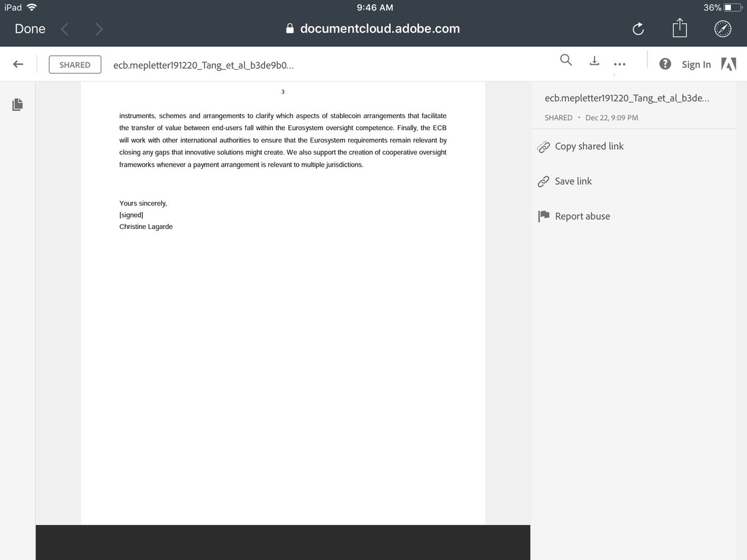Open the pages panel icon on left sidebar
747x560 pixels.
click(17, 105)
